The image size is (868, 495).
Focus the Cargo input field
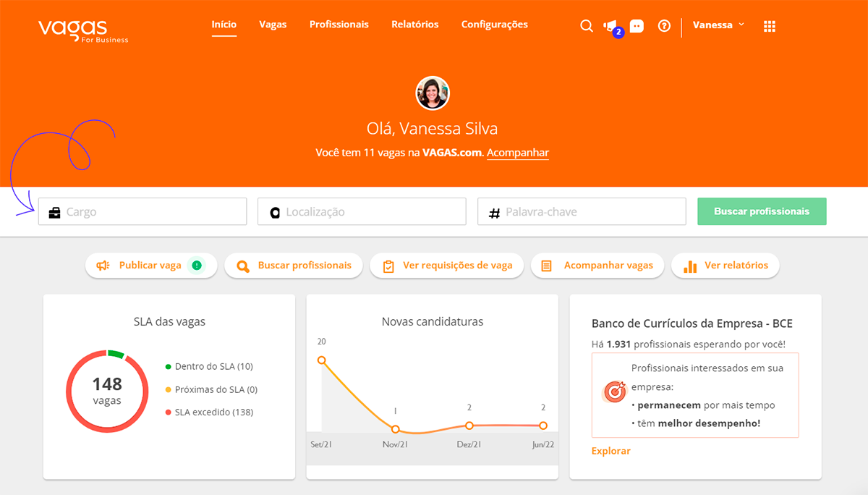coord(142,212)
